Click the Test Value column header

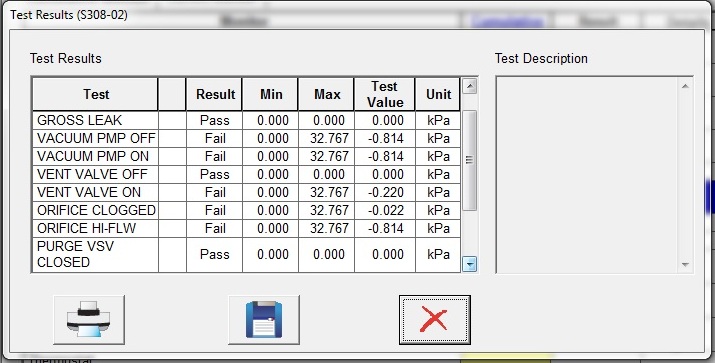point(385,94)
